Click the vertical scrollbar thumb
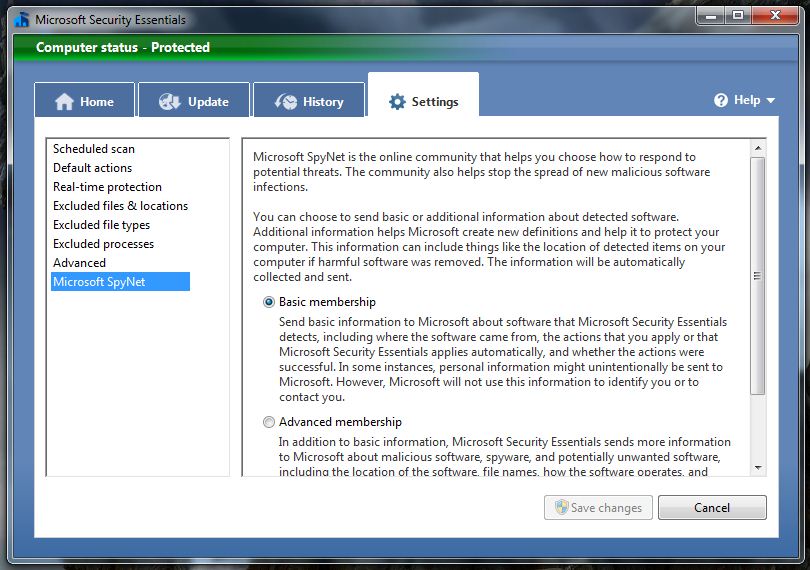This screenshot has width=810, height=570. [758, 276]
